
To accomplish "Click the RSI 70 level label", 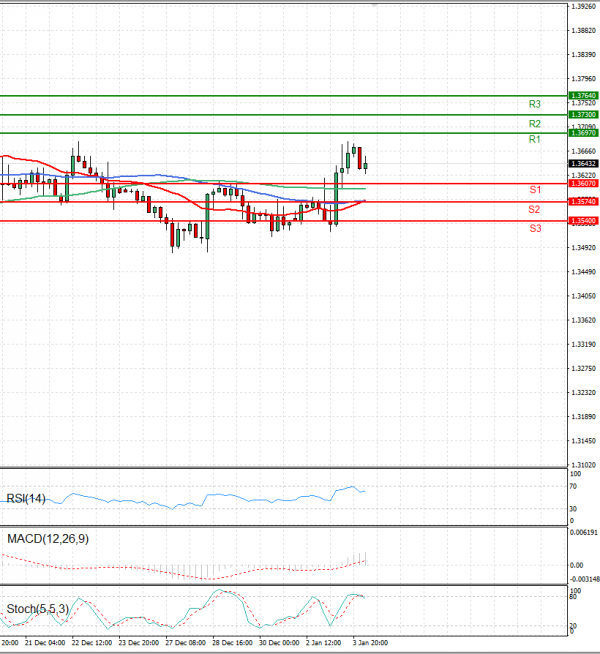I will (573, 486).
